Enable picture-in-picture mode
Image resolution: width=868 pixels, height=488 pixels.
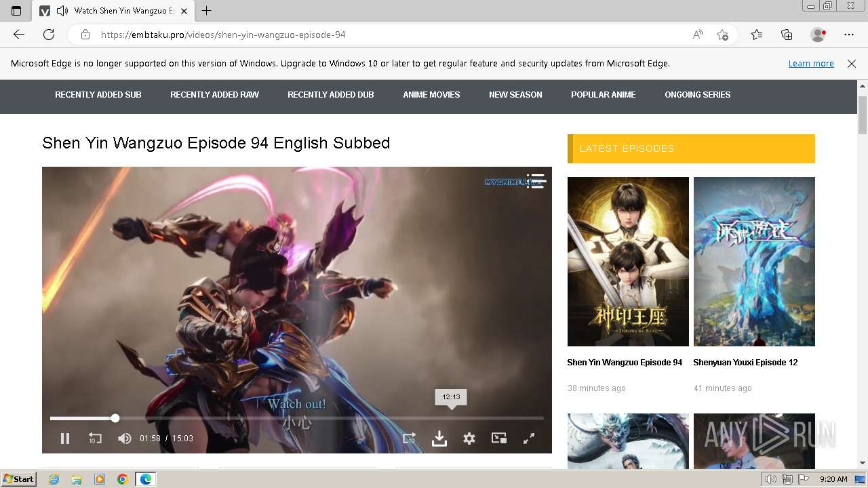(499, 439)
